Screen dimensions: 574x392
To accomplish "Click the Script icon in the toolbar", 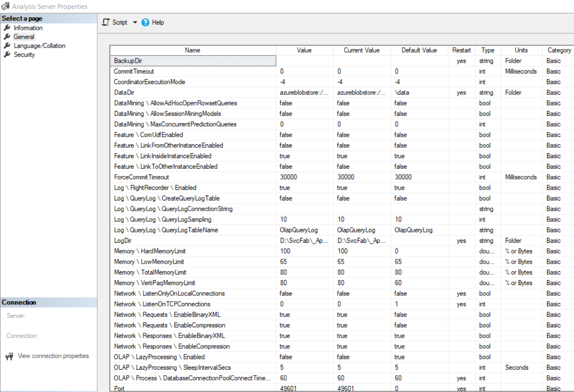I will pyautogui.click(x=106, y=22).
